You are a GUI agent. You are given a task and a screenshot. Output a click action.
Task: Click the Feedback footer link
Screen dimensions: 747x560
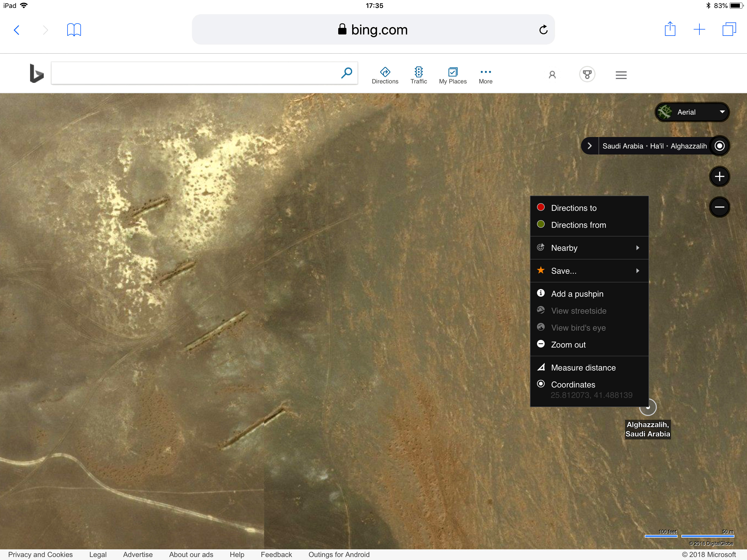(276, 554)
